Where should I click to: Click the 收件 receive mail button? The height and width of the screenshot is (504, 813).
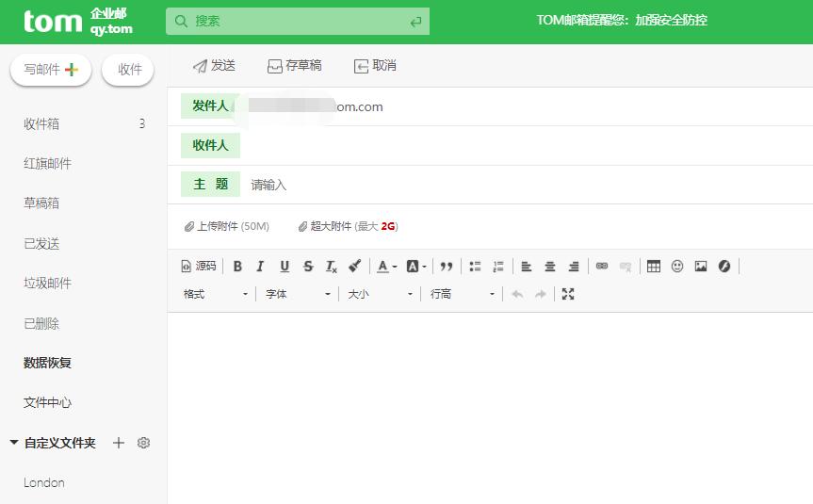[128, 70]
